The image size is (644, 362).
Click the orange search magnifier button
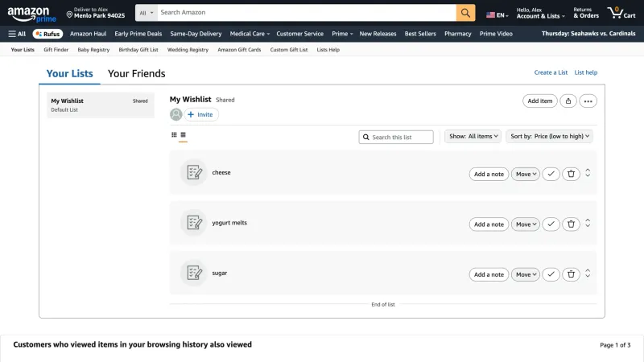[465, 13]
